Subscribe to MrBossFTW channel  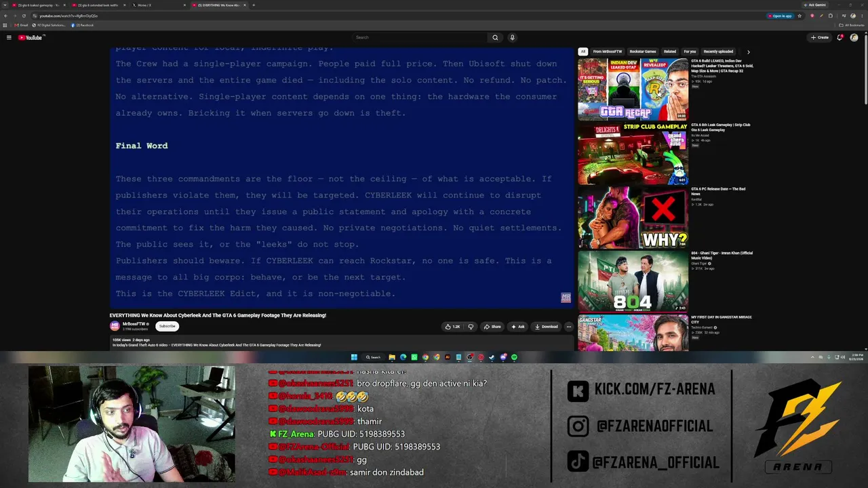[167, 326]
